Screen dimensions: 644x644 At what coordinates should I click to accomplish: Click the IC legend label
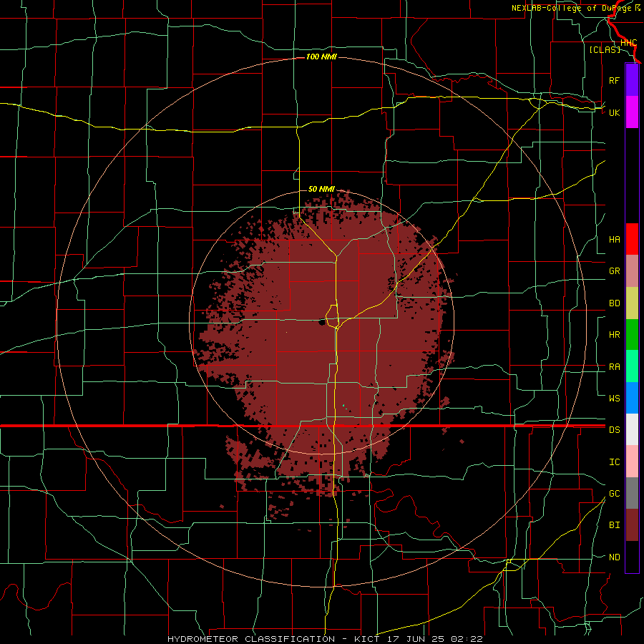click(x=614, y=462)
